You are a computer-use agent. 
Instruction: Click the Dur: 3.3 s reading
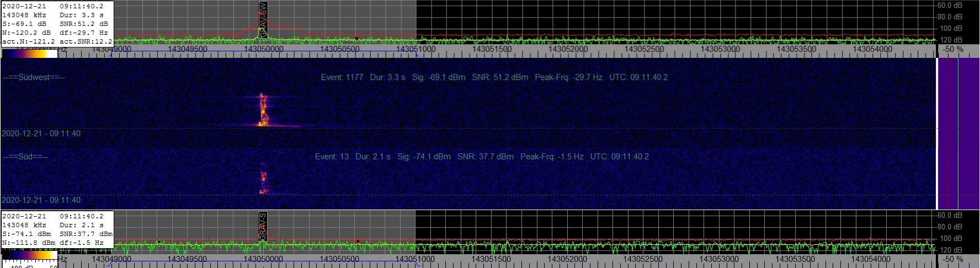pos(82,15)
